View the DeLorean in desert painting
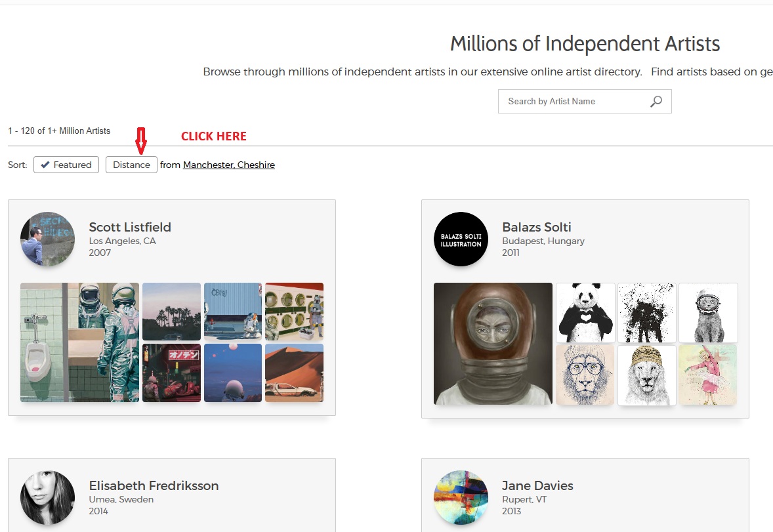This screenshot has width=773, height=532. 295,373
